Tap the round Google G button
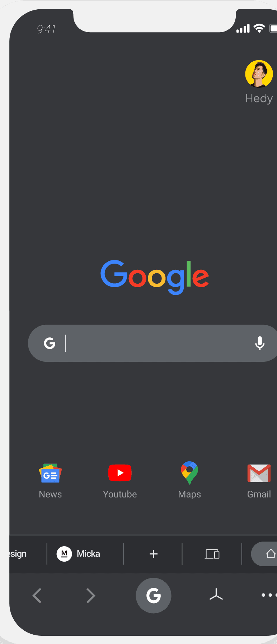Screen dimensions: 277x644 tap(154, 596)
